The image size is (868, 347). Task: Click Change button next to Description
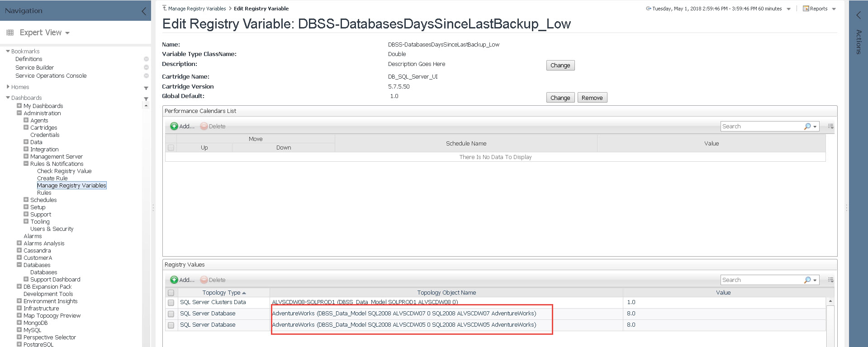coord(560,66)
